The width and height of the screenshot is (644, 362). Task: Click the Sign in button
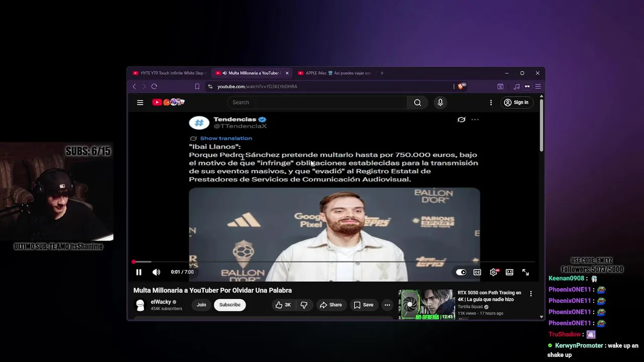click(x=516, y=103)
